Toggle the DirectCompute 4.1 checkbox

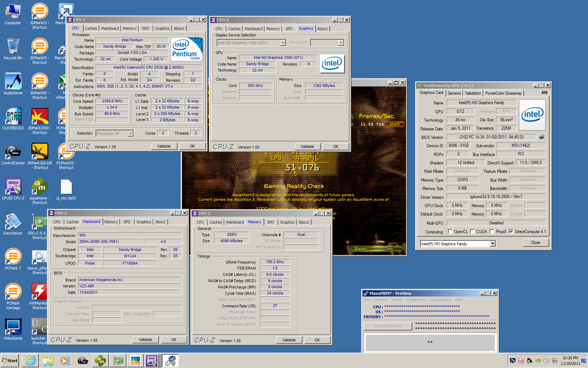[511, 231]
